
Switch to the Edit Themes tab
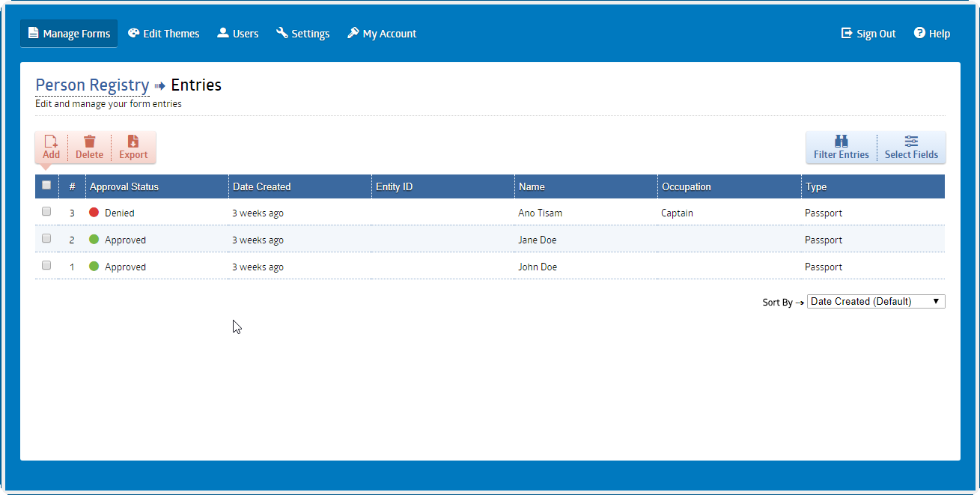click(163, 33)
